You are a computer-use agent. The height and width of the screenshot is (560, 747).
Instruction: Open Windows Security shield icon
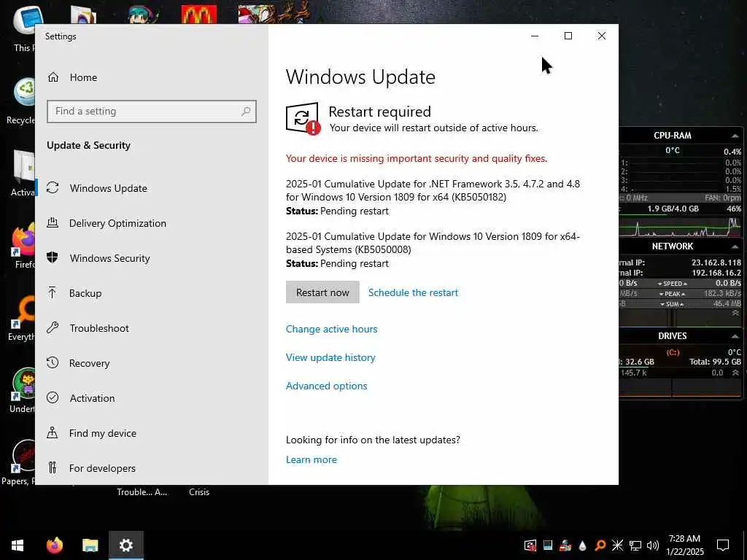click(53, 257)
